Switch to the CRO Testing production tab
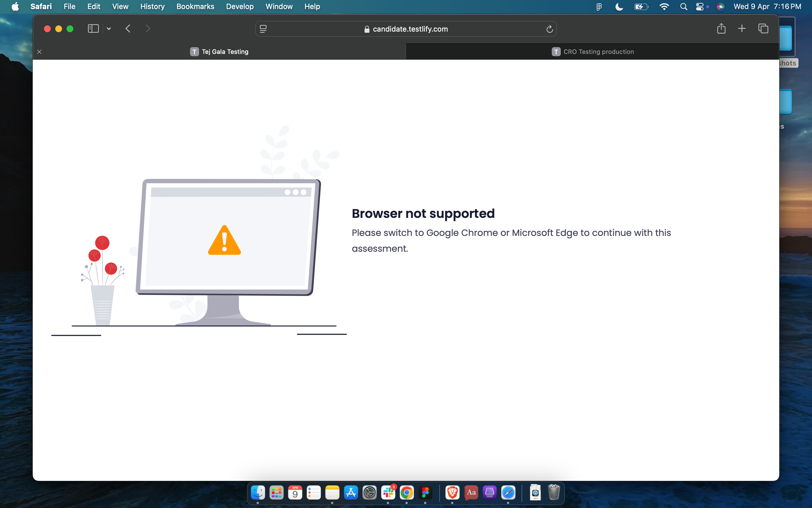 point(592,52)
